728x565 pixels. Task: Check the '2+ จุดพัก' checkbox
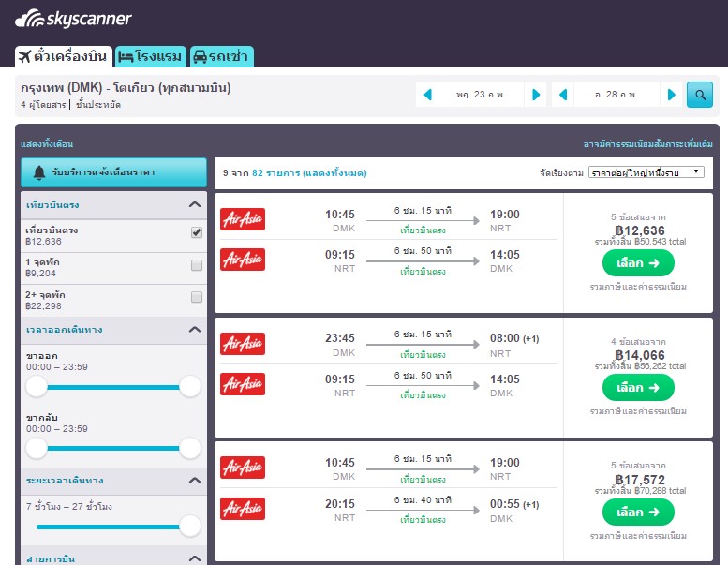pyautogui.click(x=197, y=297)
